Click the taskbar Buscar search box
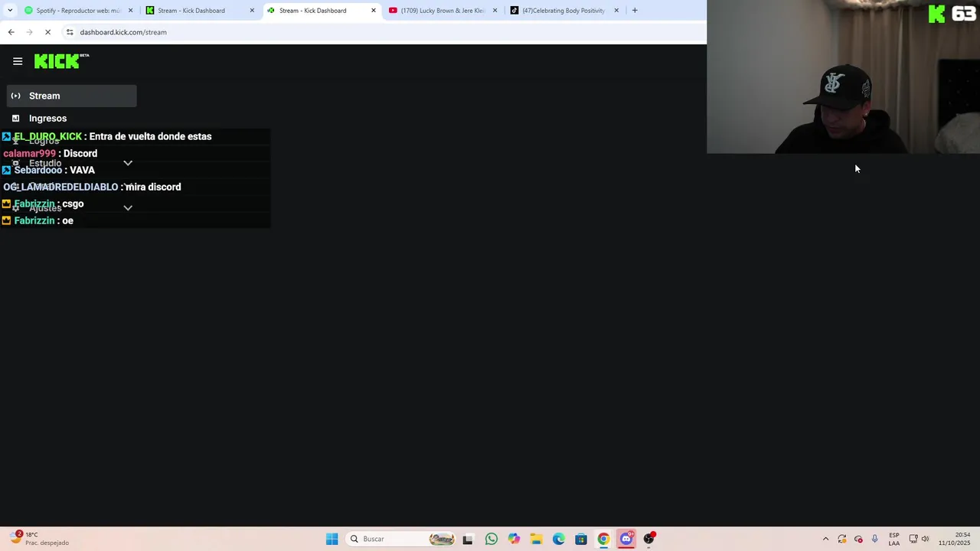 400,539
